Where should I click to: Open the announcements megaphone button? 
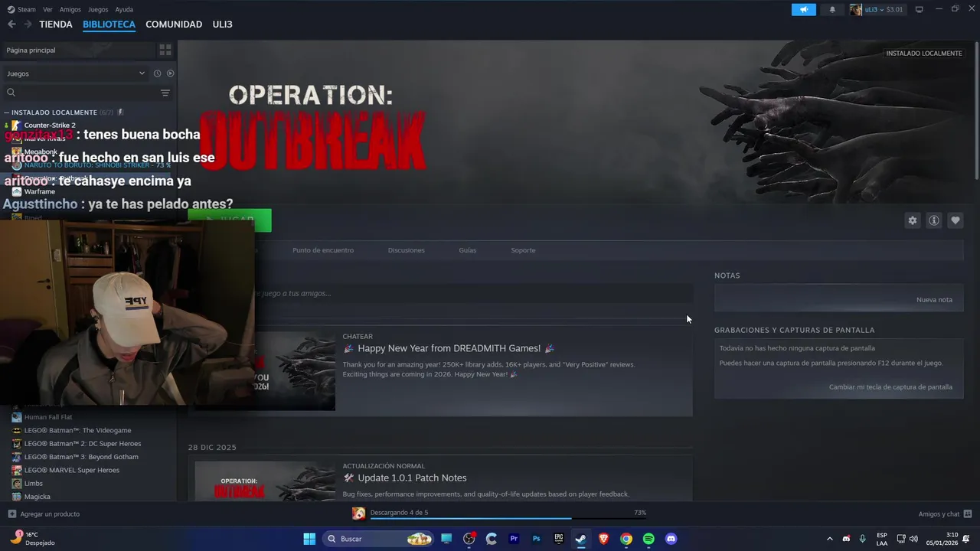point(804,9)
